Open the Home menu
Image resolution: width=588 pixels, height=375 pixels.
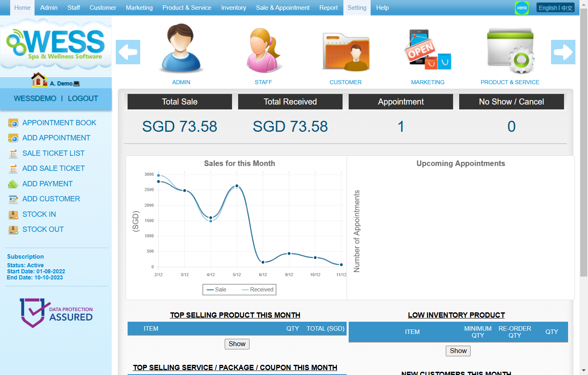tap(22, 8)
